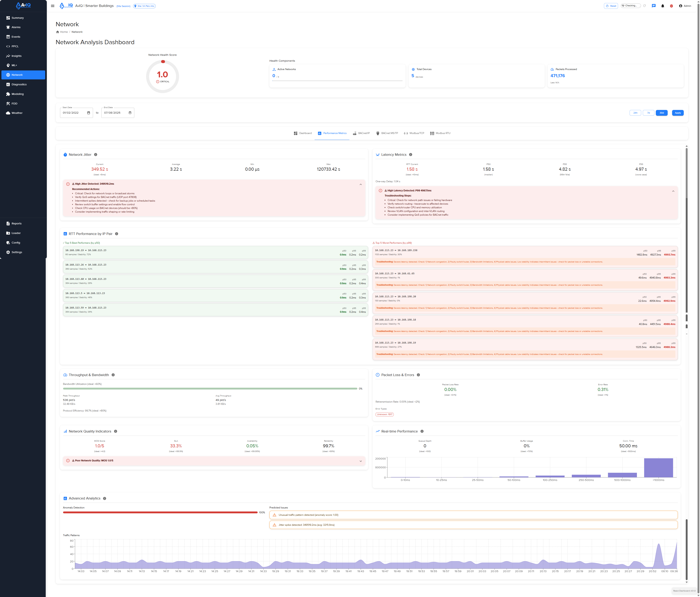Click the Apply button

[x=678, y=113]
